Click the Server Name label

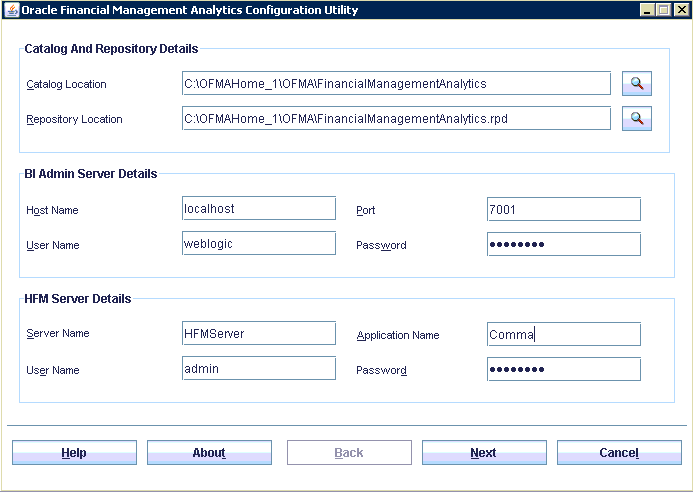coord(57,333)
